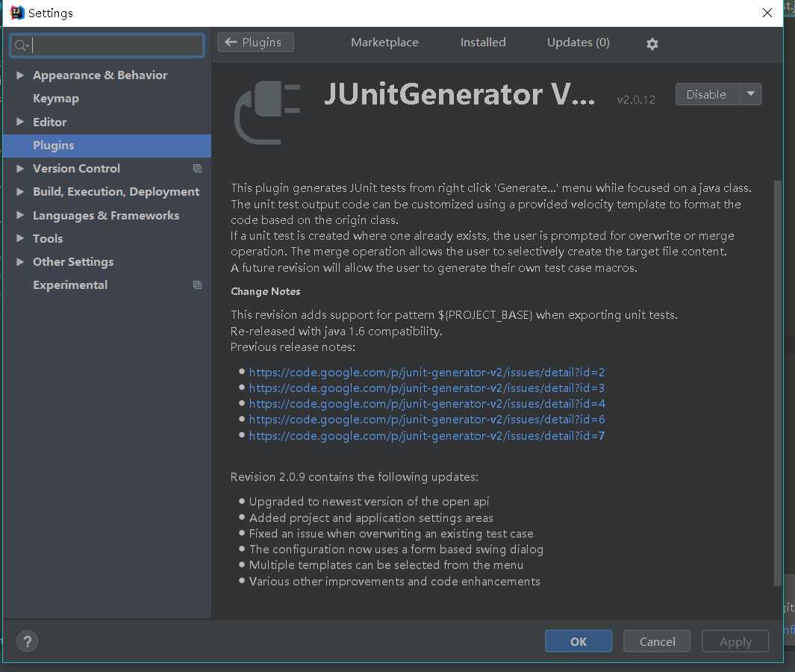Expand the Version Control tree arrow
Image resolution: width=795 pixels, height=672 pixels.
(x=19, y=169)
